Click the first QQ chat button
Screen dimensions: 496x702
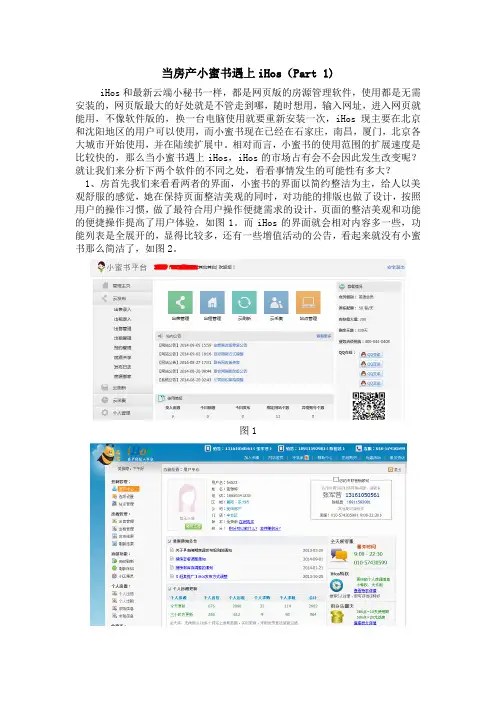pos(371,354)
